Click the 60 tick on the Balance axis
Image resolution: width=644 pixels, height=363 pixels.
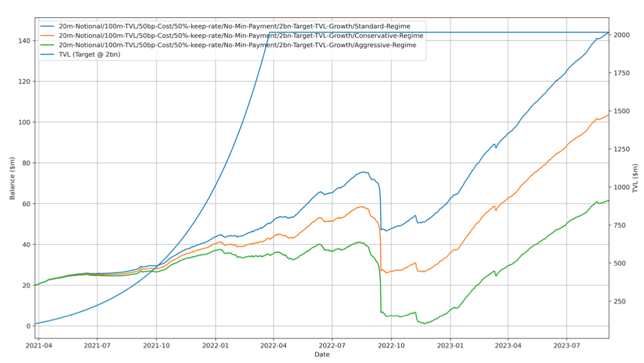pos(26,204)
